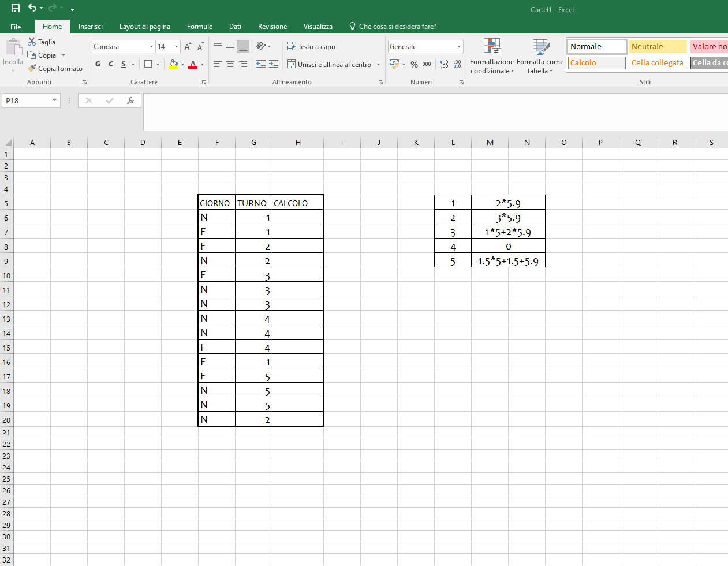Switch to the Dati tab
728x566 pixels.
(x=235, y=27)
